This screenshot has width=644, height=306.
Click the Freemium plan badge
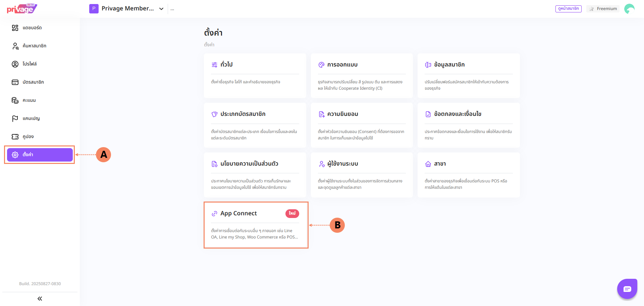click(603, 9)
